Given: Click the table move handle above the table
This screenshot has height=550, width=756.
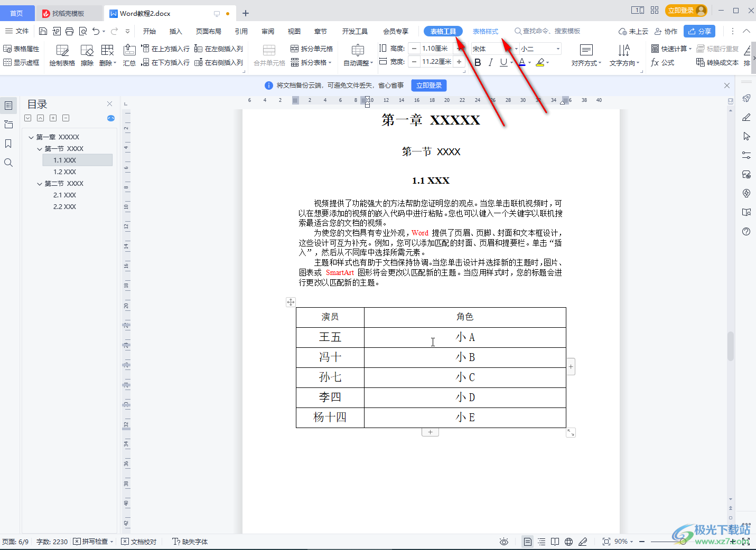Looking at the screenshot, I should coord(291,302).
